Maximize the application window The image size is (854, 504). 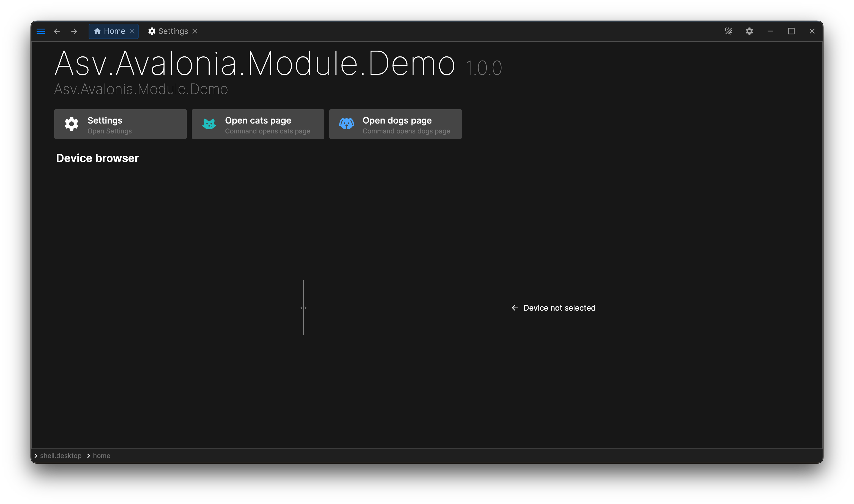tap(791, 31)
